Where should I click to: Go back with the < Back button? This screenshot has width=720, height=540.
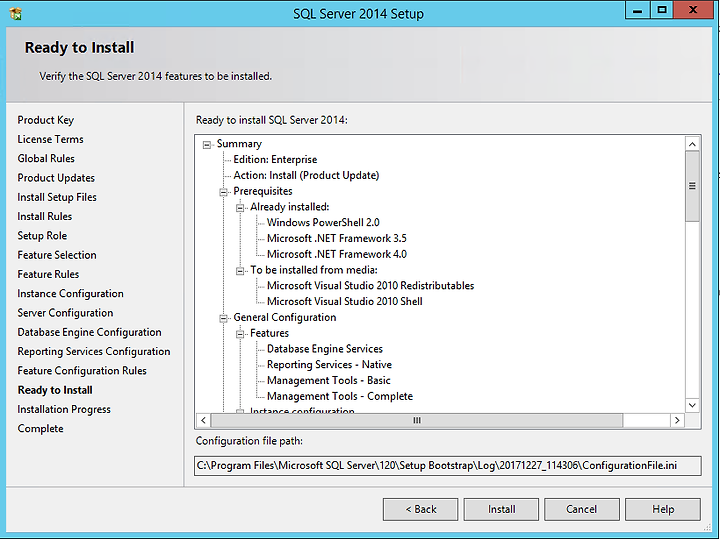click(421, 509)
